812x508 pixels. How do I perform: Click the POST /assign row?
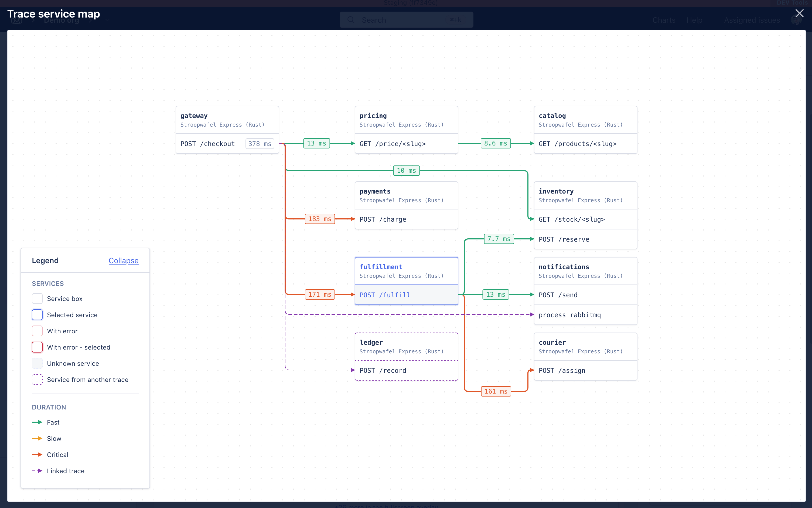click(585, 371)
